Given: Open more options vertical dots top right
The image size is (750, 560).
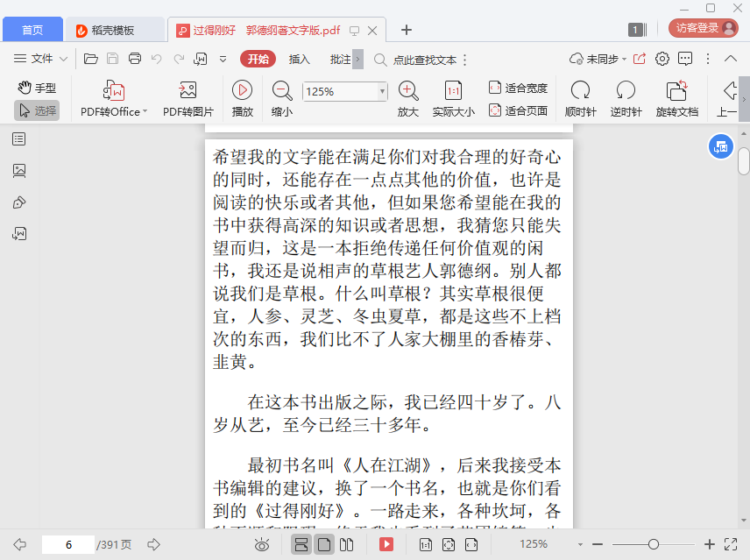Looking at the screenshot, I should (708, 59).
